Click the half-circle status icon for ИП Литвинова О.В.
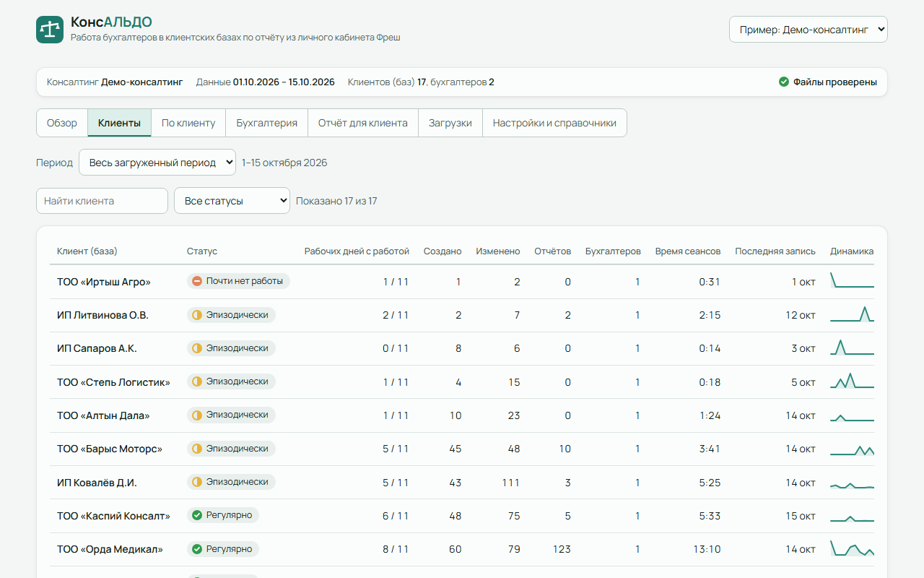The image size is (924, 578). pyautogui.click(x=197, y=315)
